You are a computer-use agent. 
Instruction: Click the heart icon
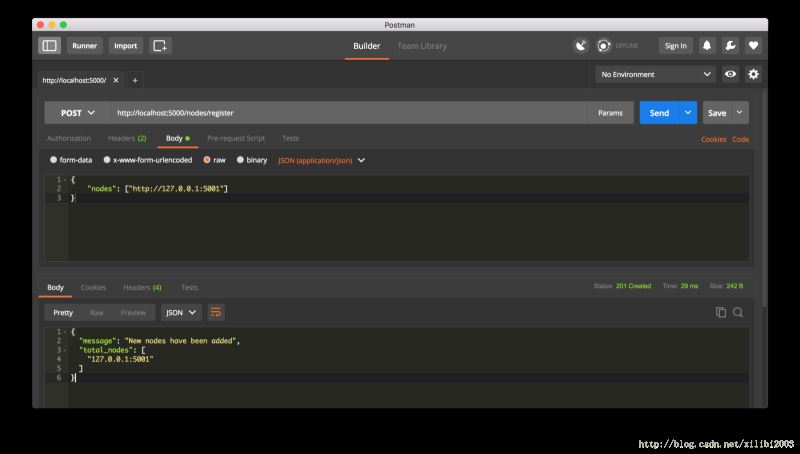(x=753, y=45)
